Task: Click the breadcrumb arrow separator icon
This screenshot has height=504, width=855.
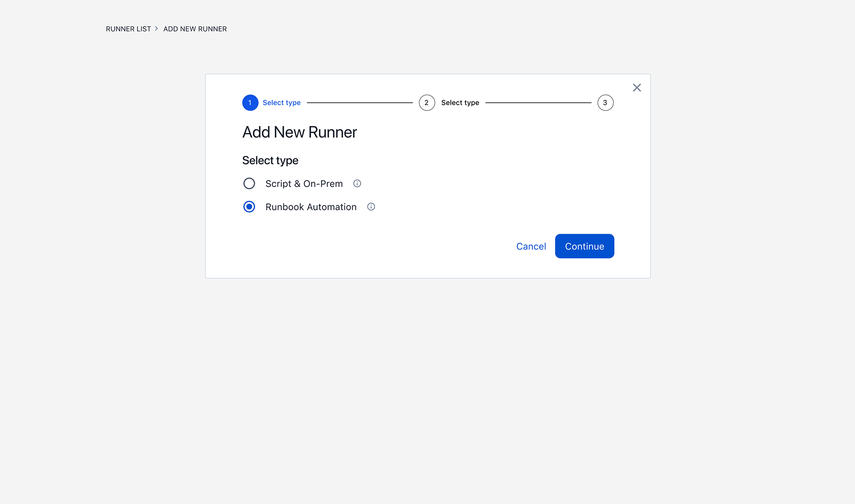Action: (x=157, y=29)
